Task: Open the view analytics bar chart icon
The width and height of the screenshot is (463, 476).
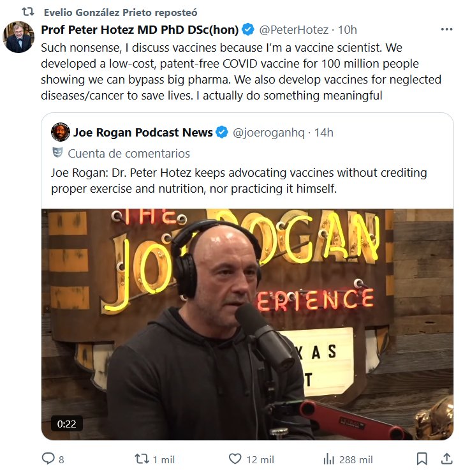Action: coord(329,459)
